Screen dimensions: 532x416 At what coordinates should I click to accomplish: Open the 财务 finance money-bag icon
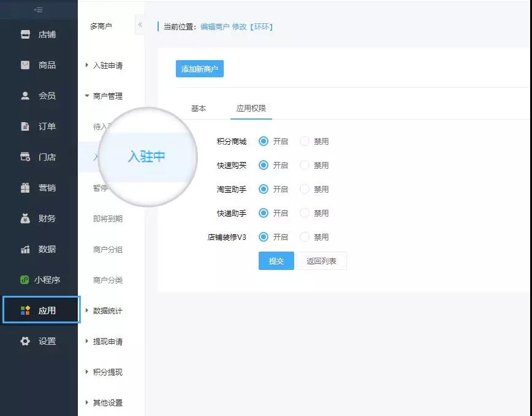point(25,218)
